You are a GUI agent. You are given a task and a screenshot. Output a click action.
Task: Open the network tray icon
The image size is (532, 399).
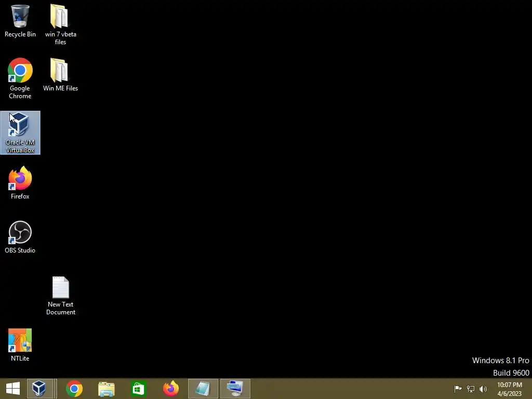[471, 389]
